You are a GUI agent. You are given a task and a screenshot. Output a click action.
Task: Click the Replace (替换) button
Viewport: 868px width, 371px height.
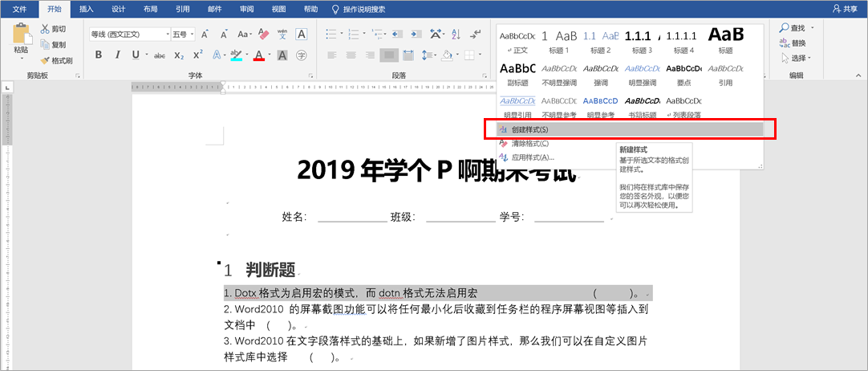click(792, 43)
